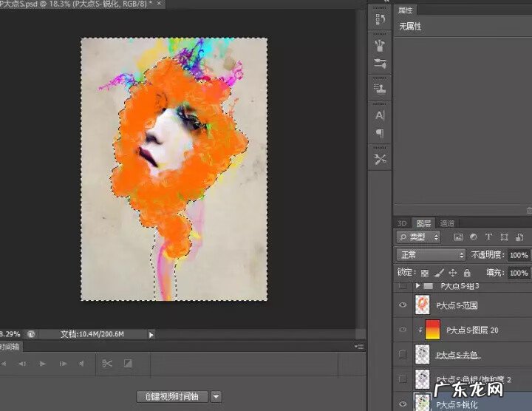532x411 pixels.
Task: Filter layers by smart object icon
Action: (x=519, y=237)
